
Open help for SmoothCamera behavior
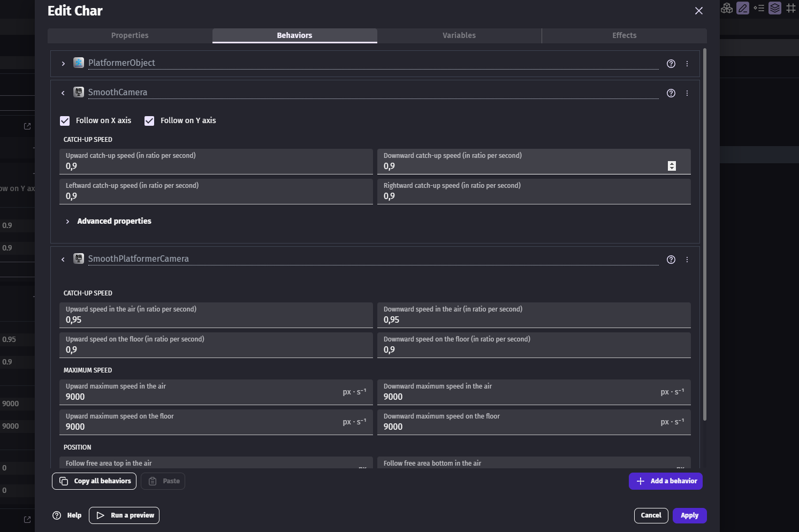[x=671, y=93]
